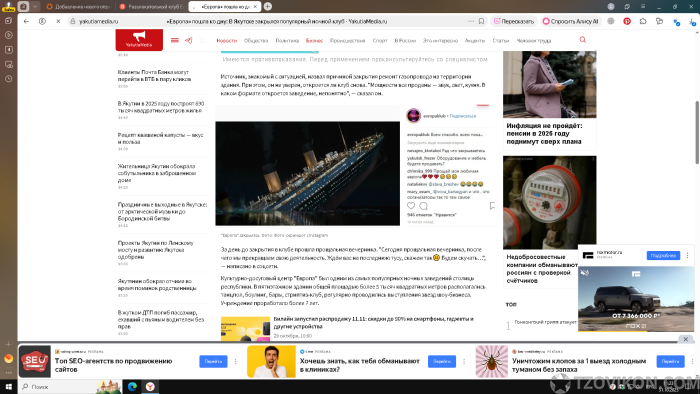Open the Новости section
The width and height of the screenshot is (700, 394).
point(226,41)
